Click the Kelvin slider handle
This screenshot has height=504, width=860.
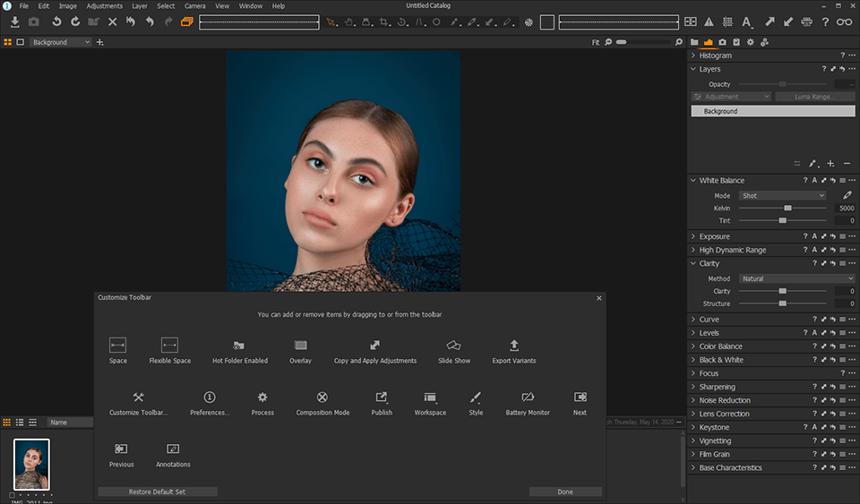(x=787, y=209)
